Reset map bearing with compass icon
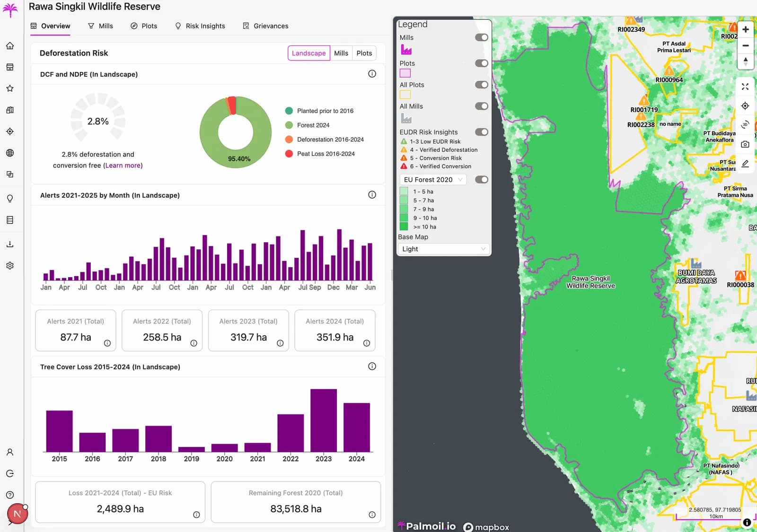757x532 pixels. pos(745,61)
